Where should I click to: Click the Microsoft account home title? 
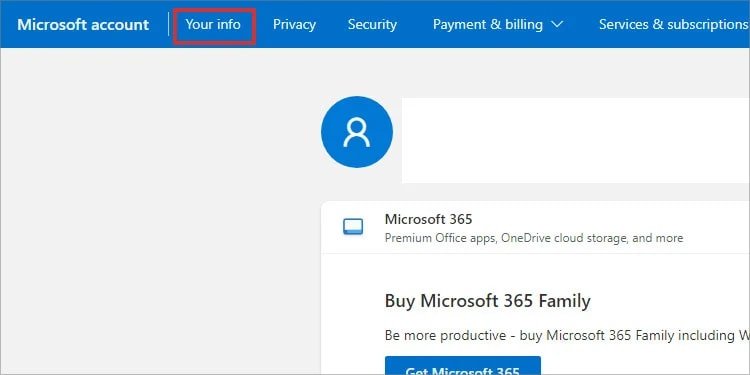83,24
